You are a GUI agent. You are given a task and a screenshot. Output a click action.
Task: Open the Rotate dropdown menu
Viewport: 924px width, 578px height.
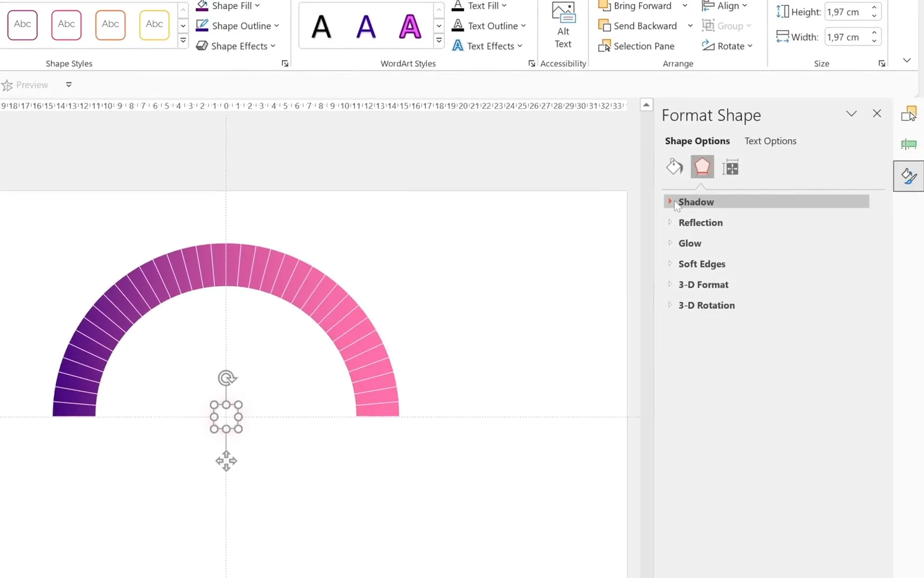coord(727,46)
